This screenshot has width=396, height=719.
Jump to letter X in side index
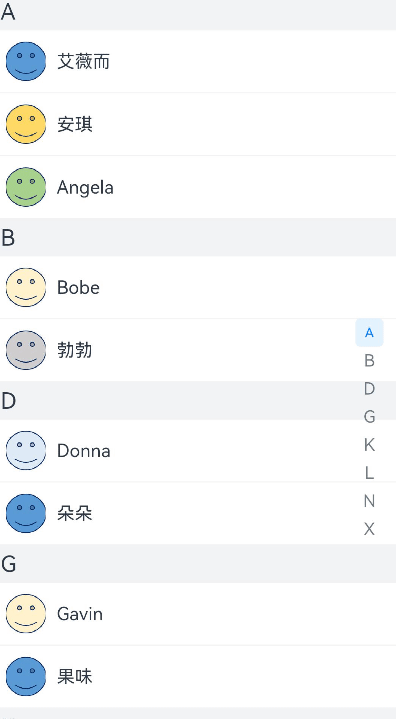click(x=369, y=529)
